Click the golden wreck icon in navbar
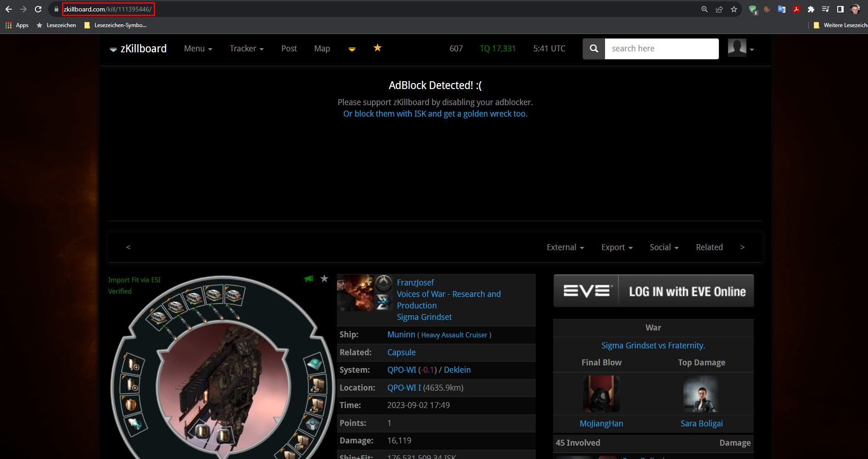This screenshot has height=459, width=868. (x=352, y=49)
